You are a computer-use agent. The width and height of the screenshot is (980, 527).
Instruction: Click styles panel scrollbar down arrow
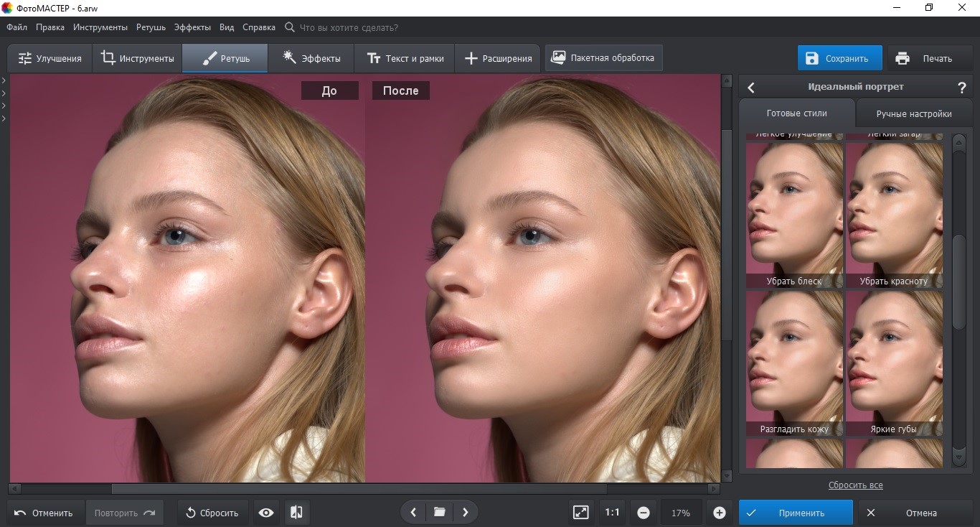click(959, 457)
